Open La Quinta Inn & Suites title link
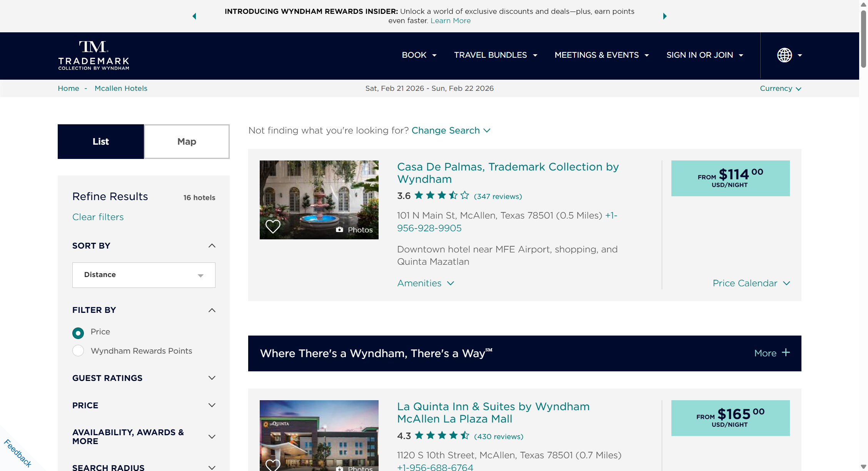The height and width of the screenshot is (471, 868). point(493,413)
